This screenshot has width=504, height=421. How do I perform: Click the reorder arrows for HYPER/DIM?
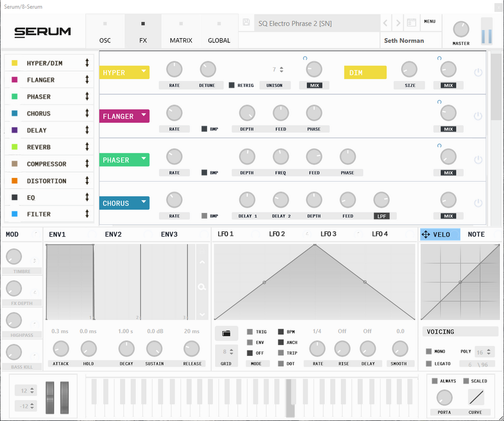[87, 63]
